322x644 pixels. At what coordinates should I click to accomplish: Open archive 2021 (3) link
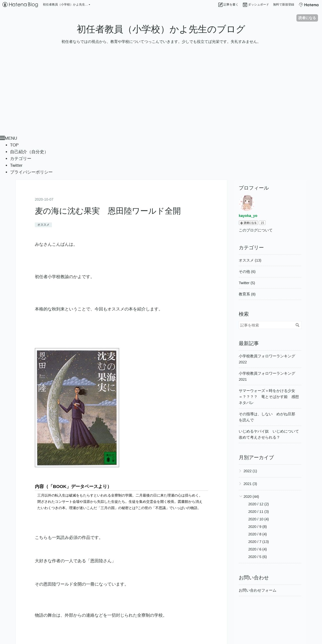tap(250, 484)
